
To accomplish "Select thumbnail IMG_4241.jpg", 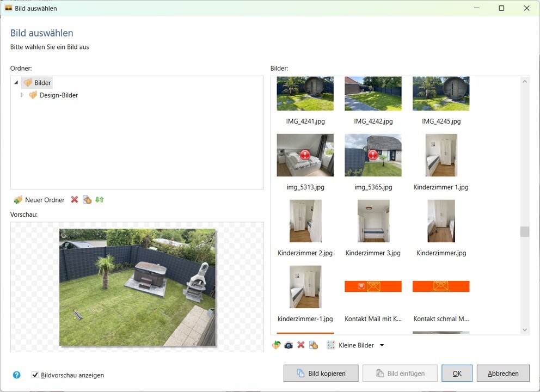I will pyautogui.click(x=305, y=93).
